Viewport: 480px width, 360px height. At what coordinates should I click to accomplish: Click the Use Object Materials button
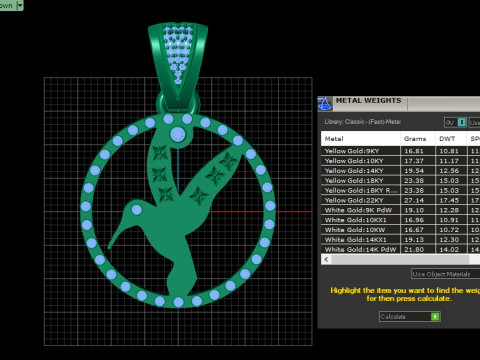tap(445, 274)
